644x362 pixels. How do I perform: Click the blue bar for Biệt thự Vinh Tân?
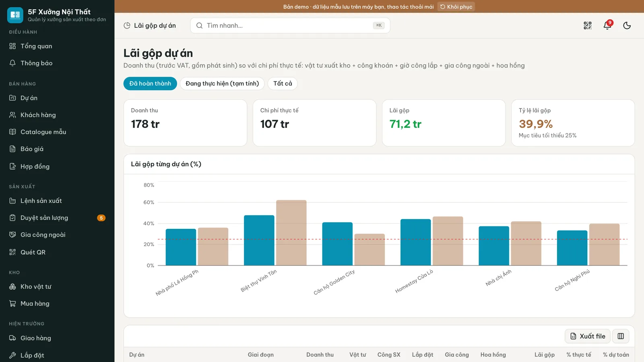click(x=259, y=240)
